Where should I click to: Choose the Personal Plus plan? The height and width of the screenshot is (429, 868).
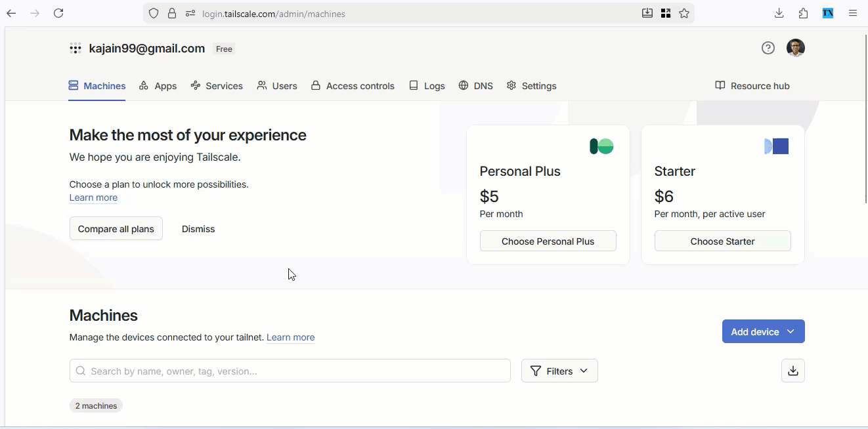(x=548, y=241)
